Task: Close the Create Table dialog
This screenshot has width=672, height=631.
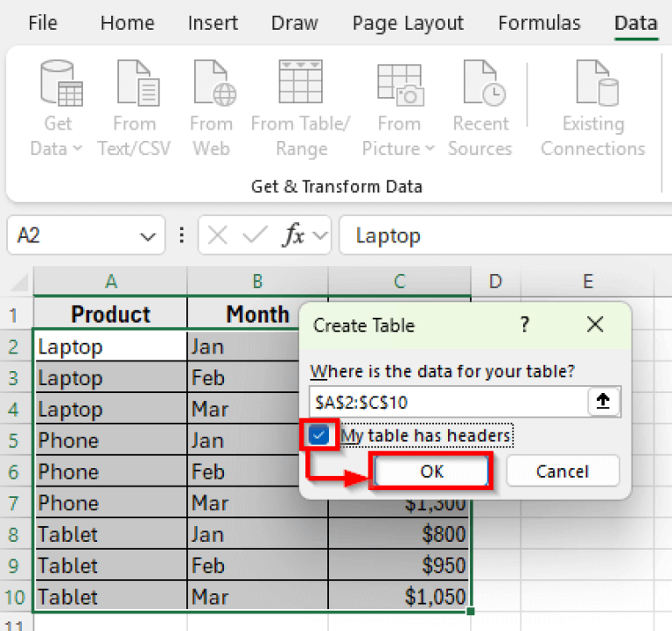Action: [595, 325]
